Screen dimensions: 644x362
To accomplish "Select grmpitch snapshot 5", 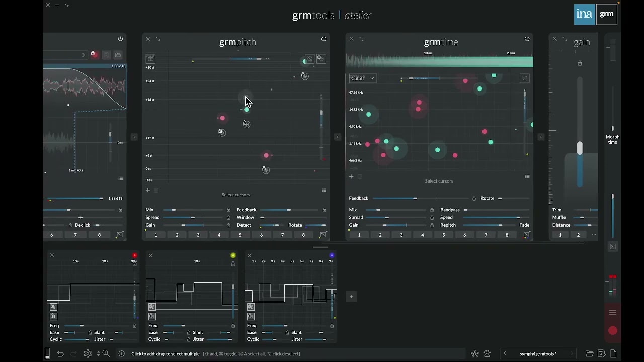I will 240,235.
